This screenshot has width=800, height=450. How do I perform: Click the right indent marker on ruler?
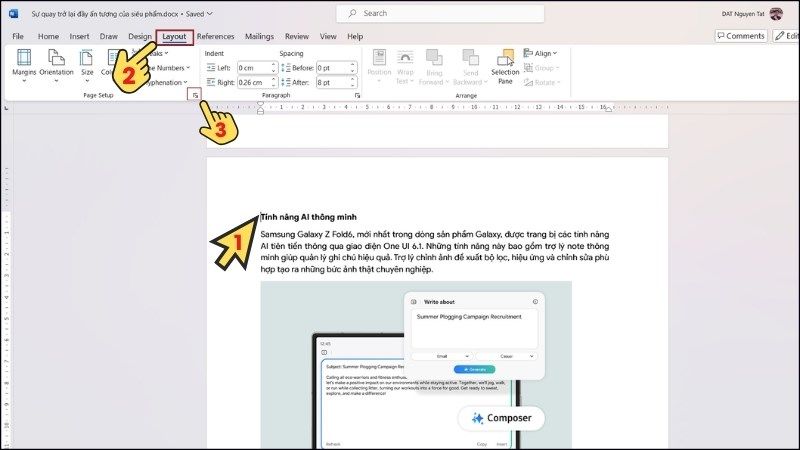[609, 109]
